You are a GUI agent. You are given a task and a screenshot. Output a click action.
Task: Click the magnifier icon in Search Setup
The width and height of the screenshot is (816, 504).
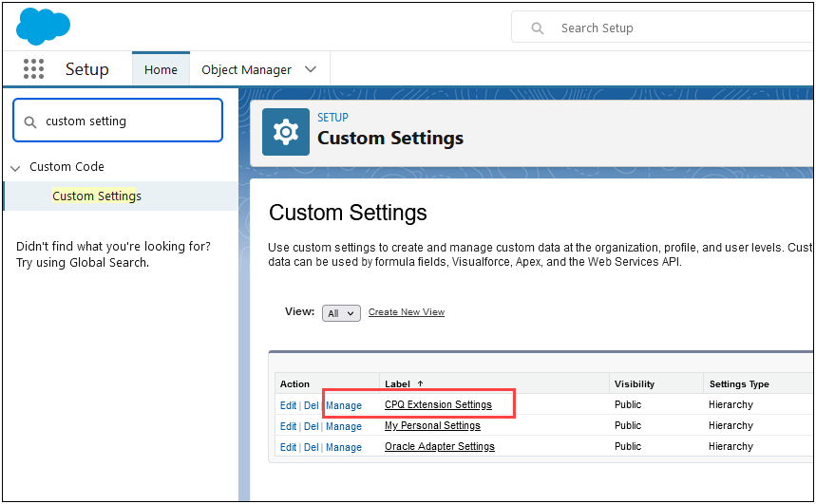tap(538, 28)
